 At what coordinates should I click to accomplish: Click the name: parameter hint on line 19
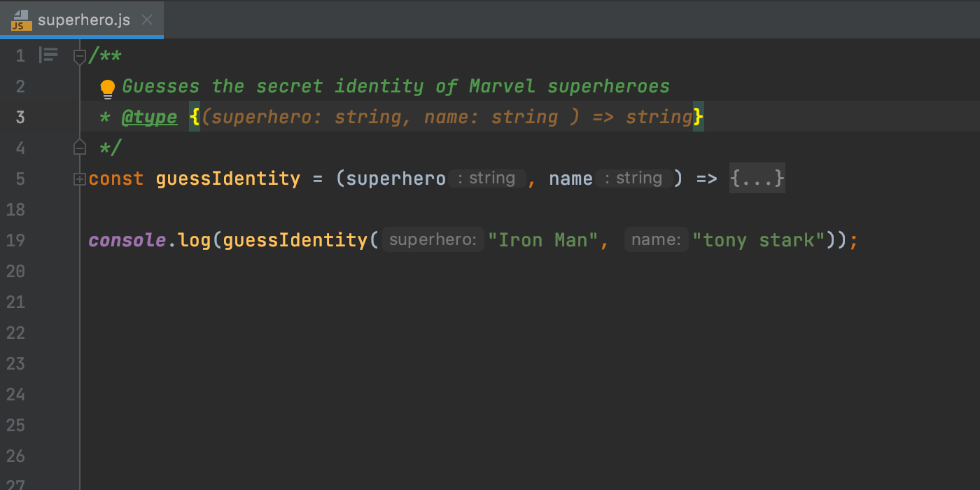click(x=656, y=239)
